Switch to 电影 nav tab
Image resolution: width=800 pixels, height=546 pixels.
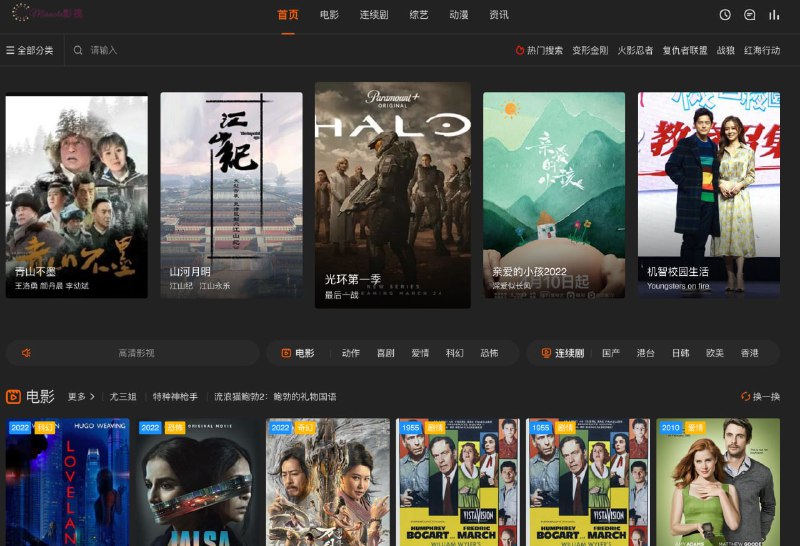329,15
